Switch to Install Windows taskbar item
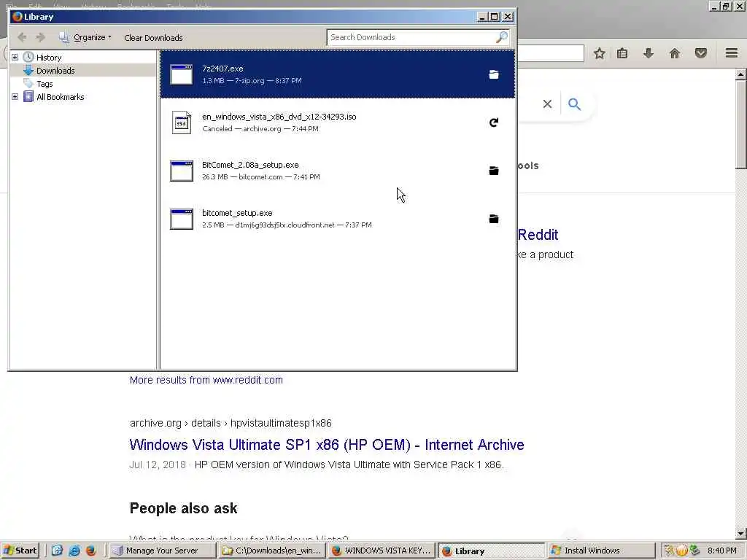 click(602, 551)
